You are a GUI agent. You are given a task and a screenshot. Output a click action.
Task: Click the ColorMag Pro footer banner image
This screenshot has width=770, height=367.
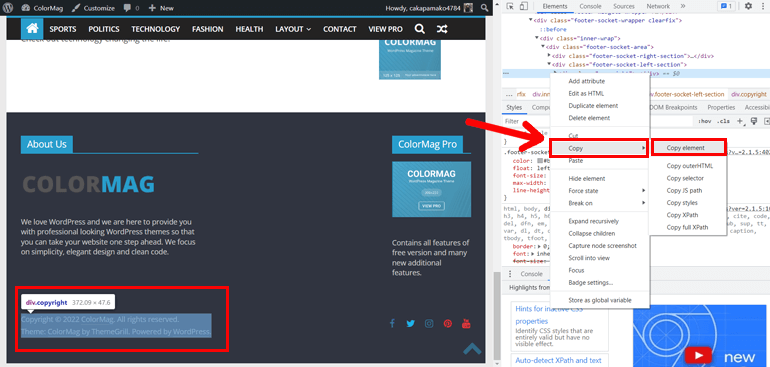431,189
